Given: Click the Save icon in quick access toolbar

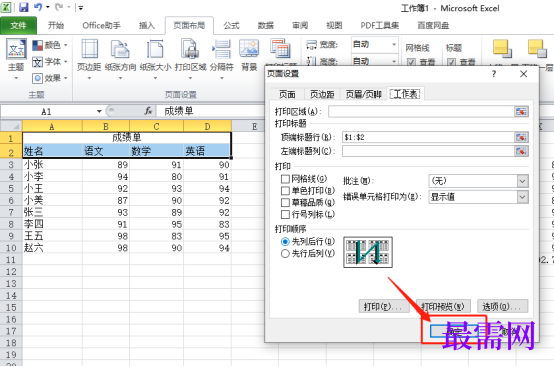Looking at the screenshot, I should tap(24, 7).
